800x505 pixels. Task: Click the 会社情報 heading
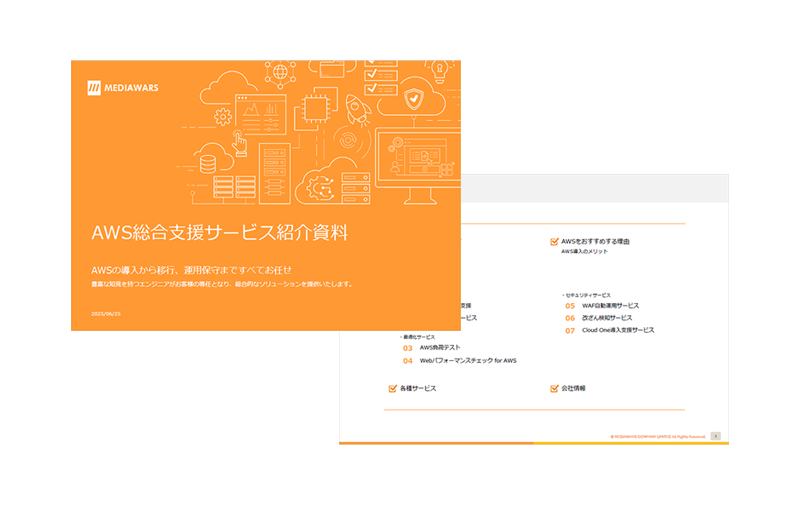click(x=573, y=388)
